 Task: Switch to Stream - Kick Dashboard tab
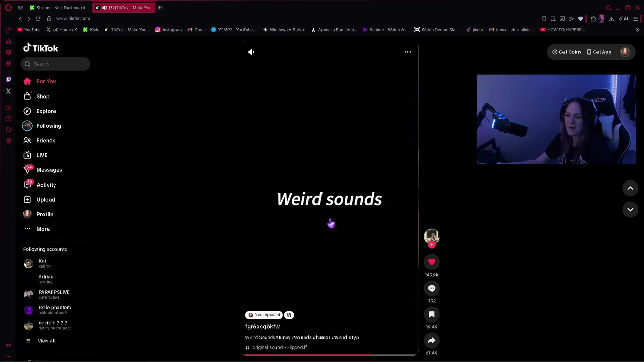(57, 8)
